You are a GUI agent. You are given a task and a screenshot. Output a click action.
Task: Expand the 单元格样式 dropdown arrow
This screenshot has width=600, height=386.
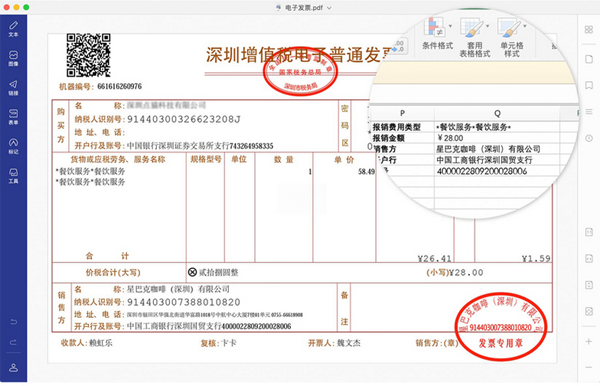click(525, 26)
